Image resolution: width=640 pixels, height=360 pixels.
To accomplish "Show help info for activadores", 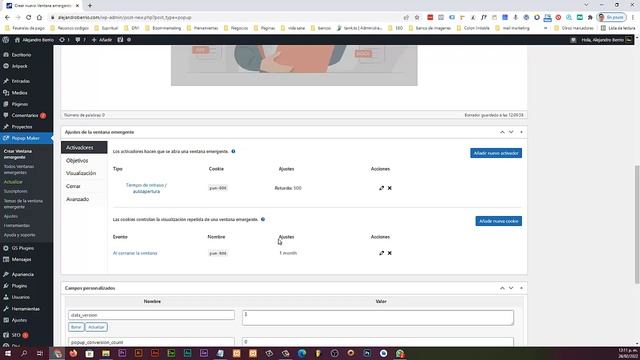I will point(233,151).
